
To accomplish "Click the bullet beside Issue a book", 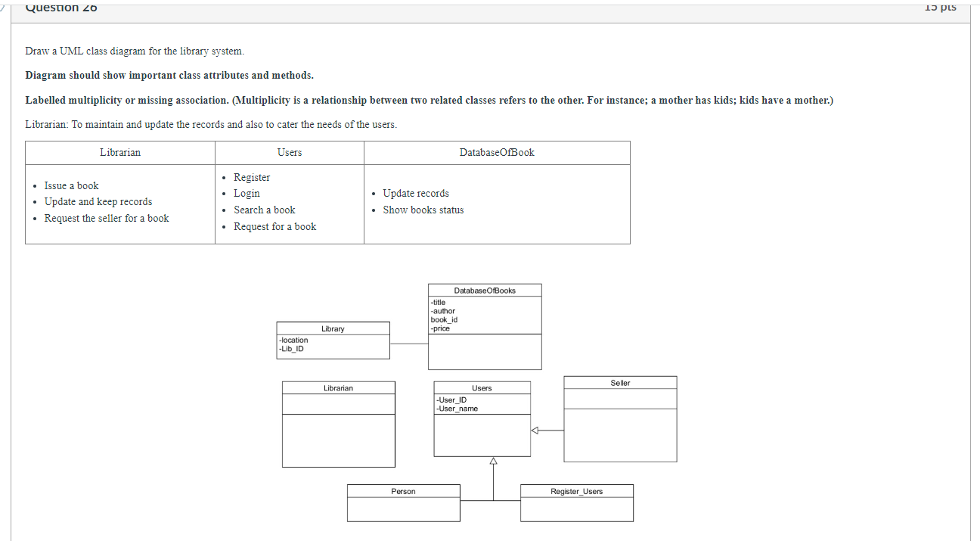I will pyautogui.click(x=34, y=185).
